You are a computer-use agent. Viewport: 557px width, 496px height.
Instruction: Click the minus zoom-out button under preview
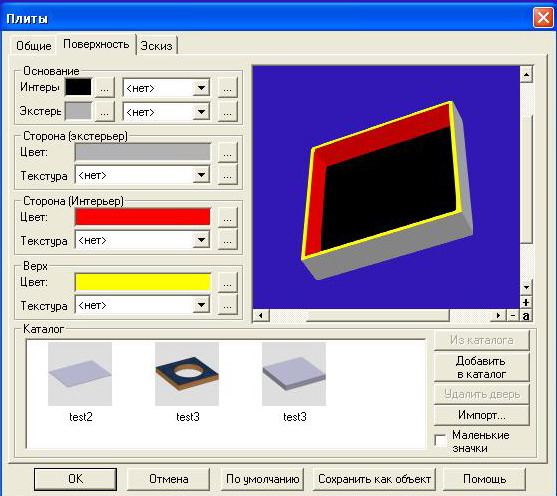coord(513,315)
